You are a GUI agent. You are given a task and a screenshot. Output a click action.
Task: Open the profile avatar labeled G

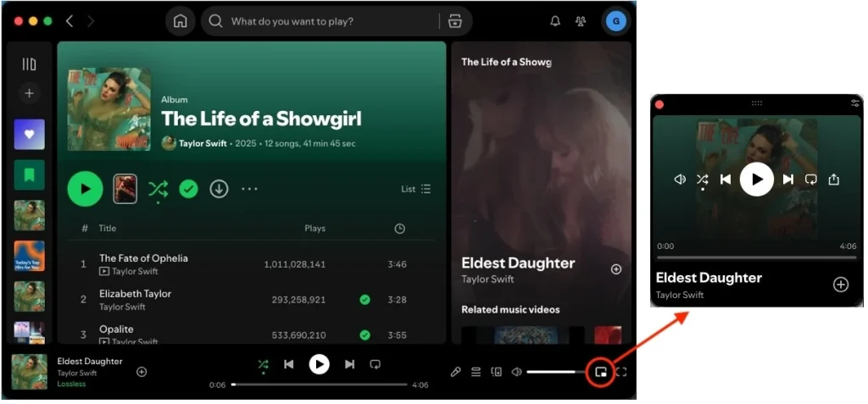[615, 21]
